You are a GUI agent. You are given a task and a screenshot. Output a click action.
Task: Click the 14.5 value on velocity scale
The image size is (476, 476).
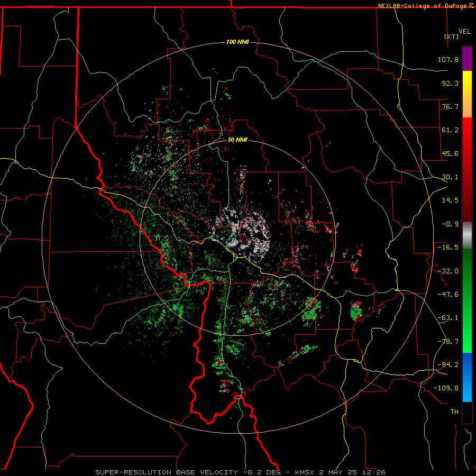pyautogui.click(x=450, y=200)
